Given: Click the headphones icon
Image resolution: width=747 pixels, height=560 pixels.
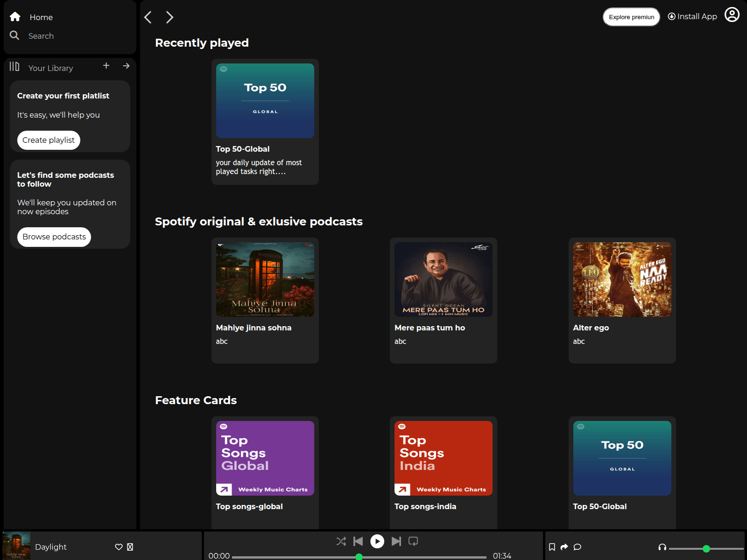Looking at the screenshot, I should coord(662,547).
